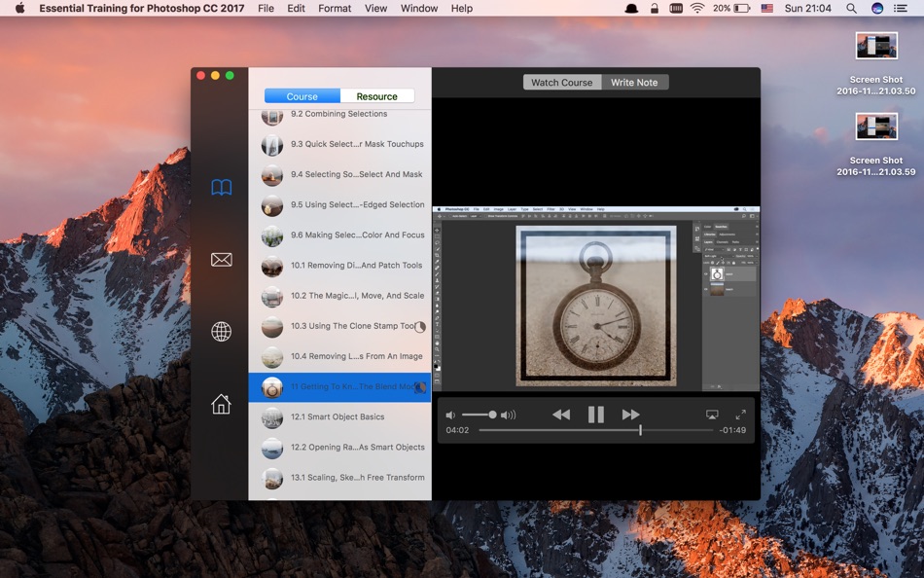The height and width of the screenshot is (578, 924).
Task: Go to the home icon in sidebar
Action: 222,404
